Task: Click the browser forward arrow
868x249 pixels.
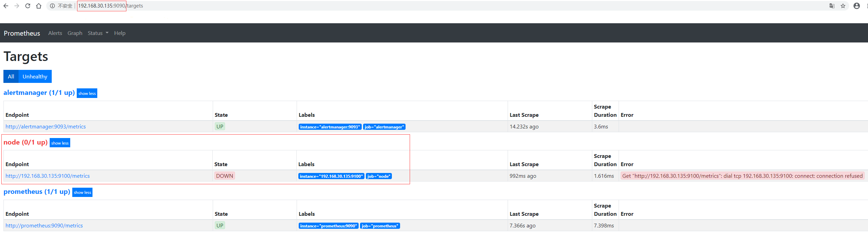Action: click(17, 6)
